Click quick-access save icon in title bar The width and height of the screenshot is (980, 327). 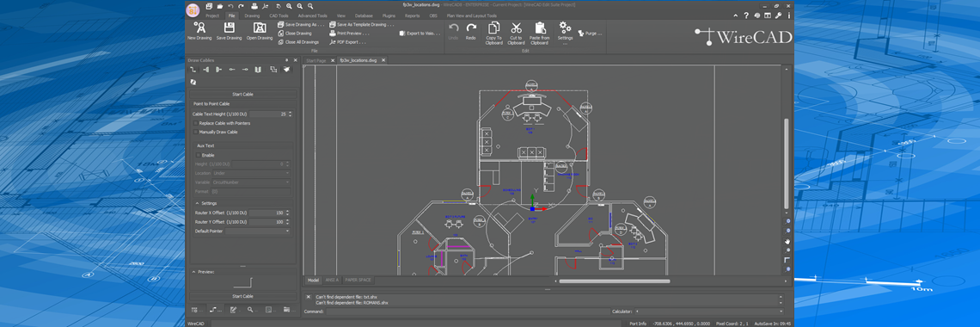click(x=209, y=6)
